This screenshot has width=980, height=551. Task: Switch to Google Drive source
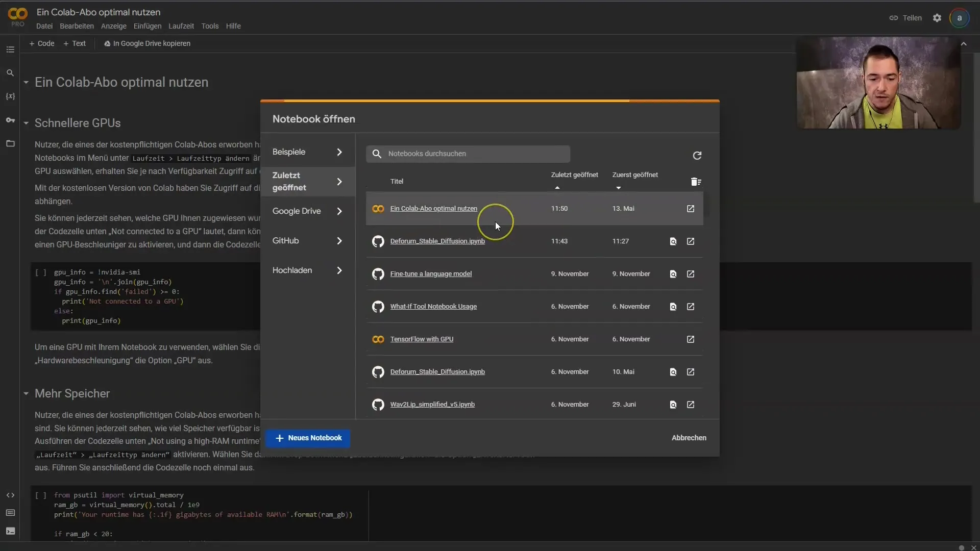coord(307,211)
